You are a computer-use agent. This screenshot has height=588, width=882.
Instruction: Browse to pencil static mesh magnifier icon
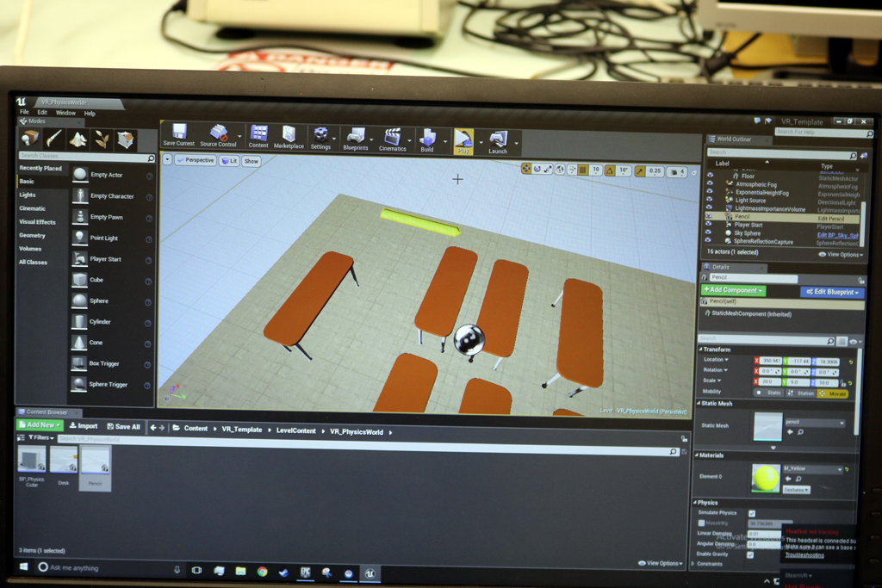click(800, 432)
